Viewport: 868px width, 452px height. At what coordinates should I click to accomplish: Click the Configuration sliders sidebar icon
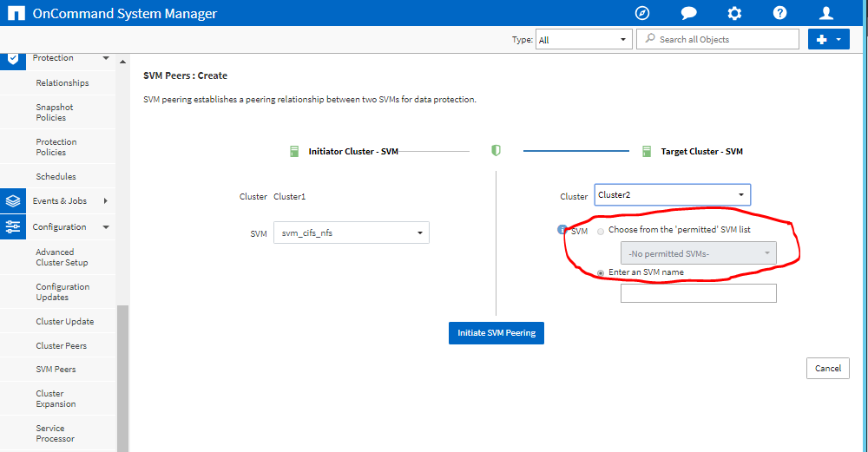tap(13, 226)
